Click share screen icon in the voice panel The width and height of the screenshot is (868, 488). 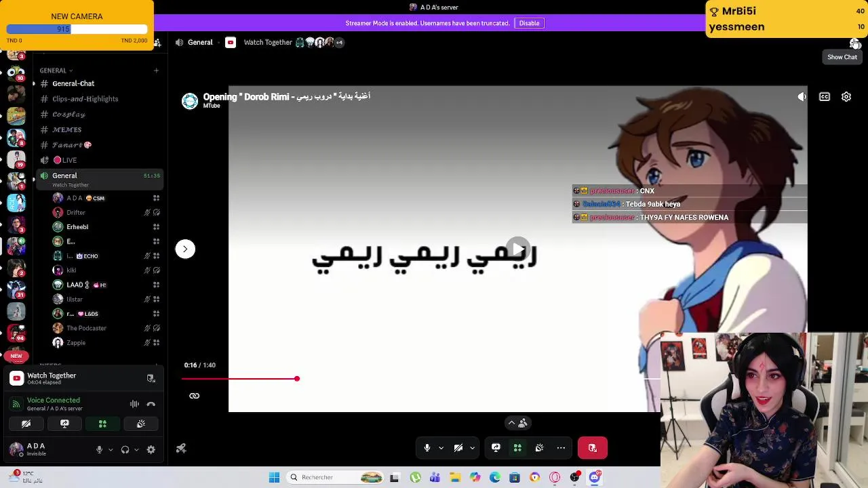64,424
